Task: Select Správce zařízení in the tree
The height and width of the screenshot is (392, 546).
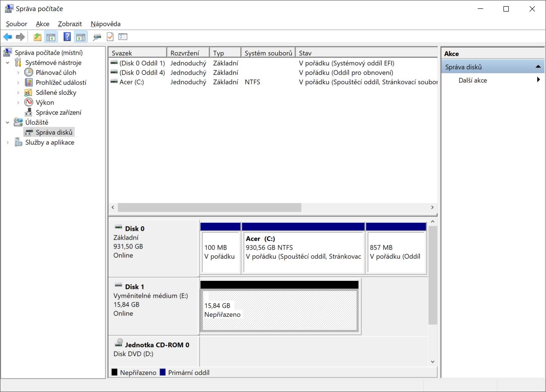Action: coord(58,113)
